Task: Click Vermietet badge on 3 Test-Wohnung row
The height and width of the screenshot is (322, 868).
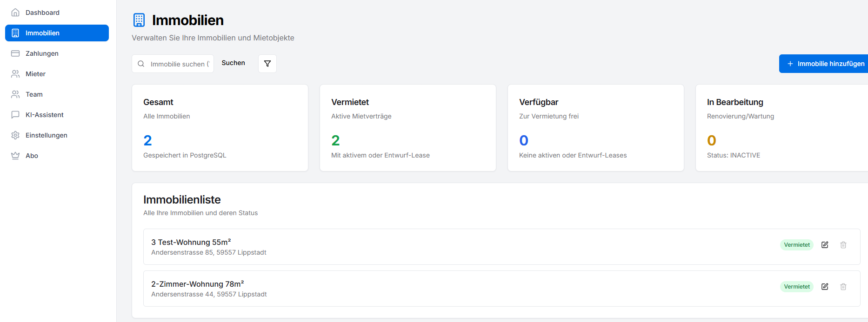Action: pyautogui.click(x=797, y=245)
